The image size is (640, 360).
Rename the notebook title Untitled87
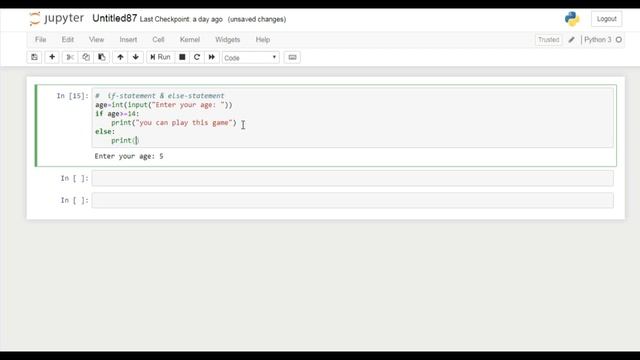pyautogui.click(x=114, y=18)
